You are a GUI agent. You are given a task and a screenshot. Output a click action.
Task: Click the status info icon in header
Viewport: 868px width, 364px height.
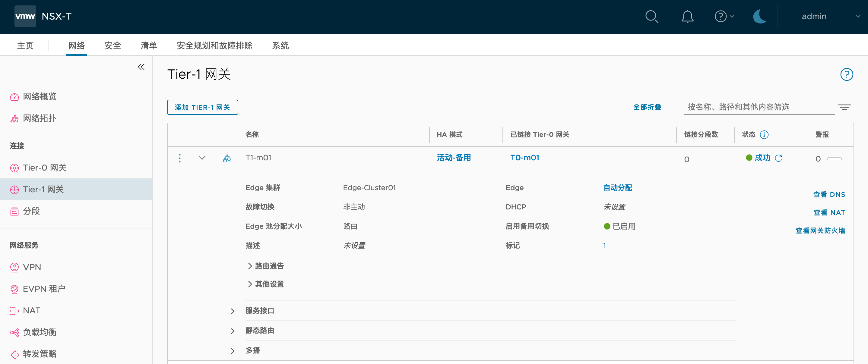point(764,135)
